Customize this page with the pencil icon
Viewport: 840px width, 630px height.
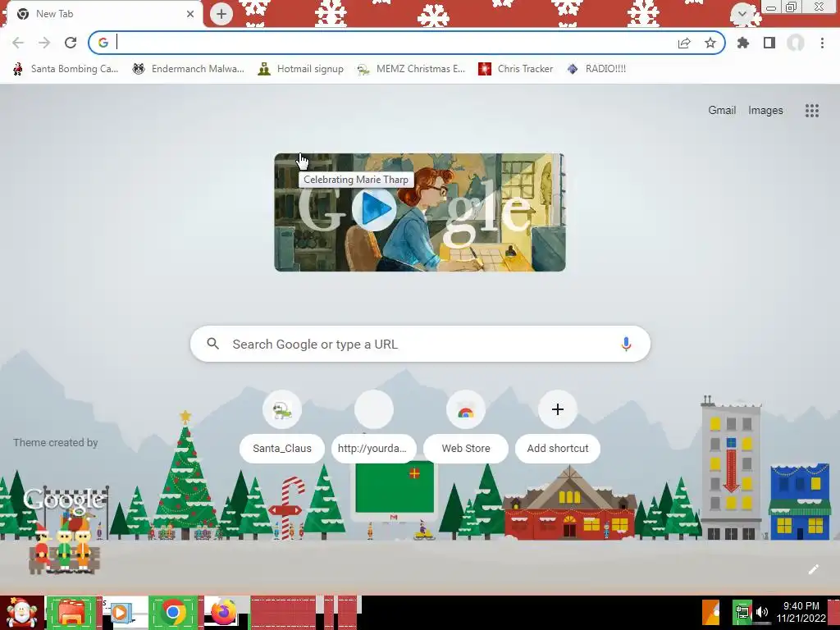click(813, 569)
